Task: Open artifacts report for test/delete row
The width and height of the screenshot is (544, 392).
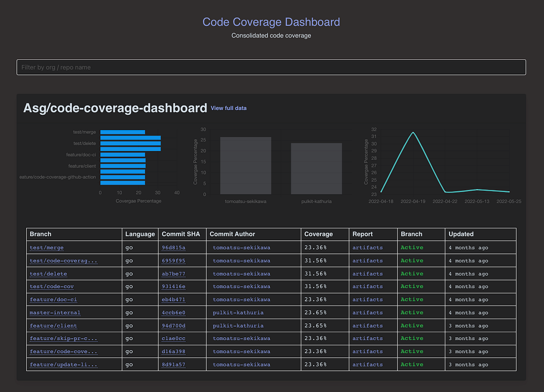Action: (x=368, y=274)
